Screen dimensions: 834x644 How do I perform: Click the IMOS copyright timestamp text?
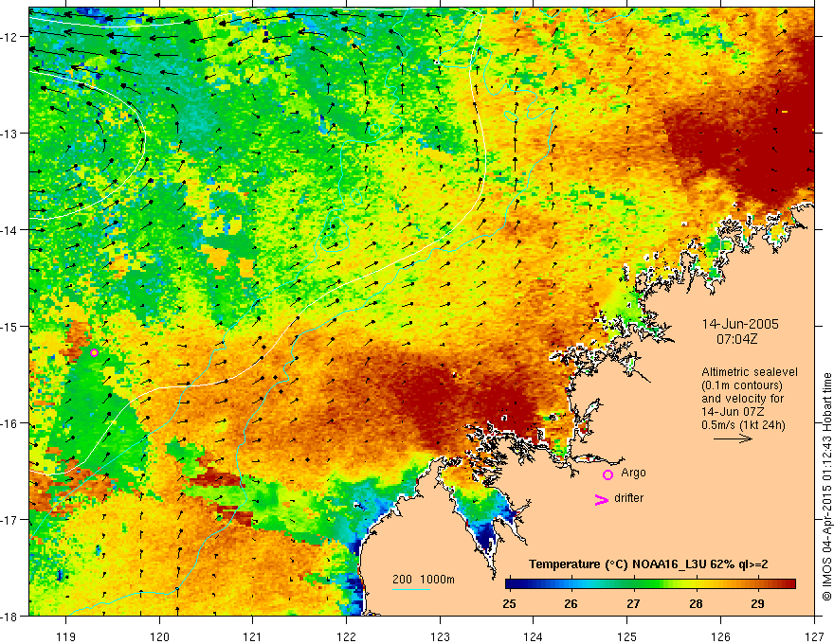[x=826, y=488]
